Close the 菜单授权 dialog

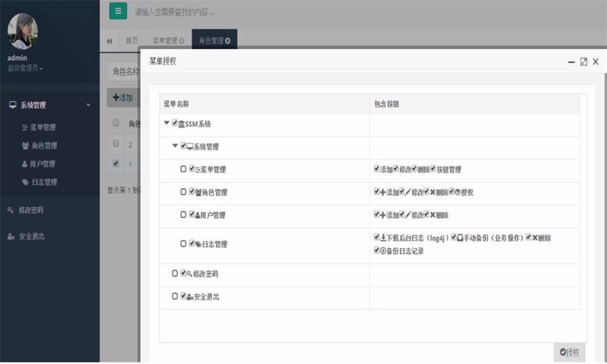[596, 61]
